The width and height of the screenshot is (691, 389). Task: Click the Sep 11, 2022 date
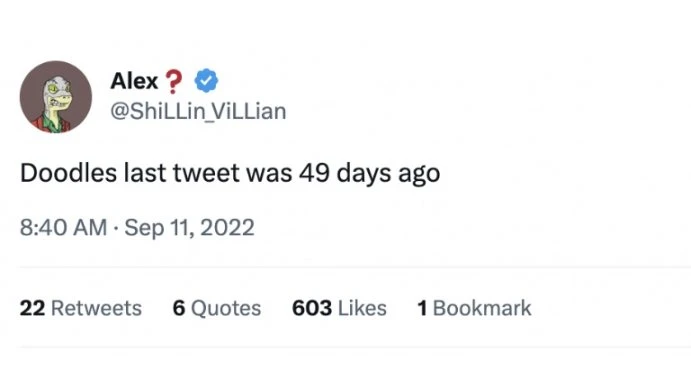(189, 228)
